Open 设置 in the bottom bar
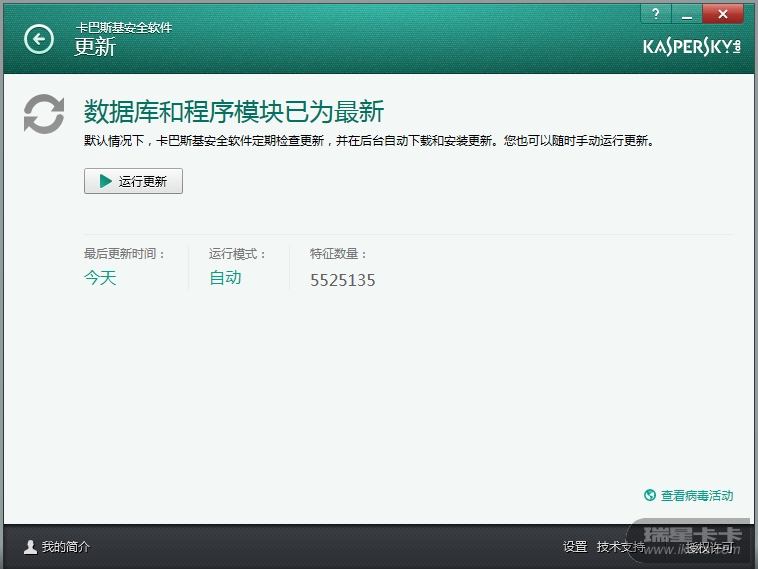This screenshot has height=569, width=758. click(575, 547)
